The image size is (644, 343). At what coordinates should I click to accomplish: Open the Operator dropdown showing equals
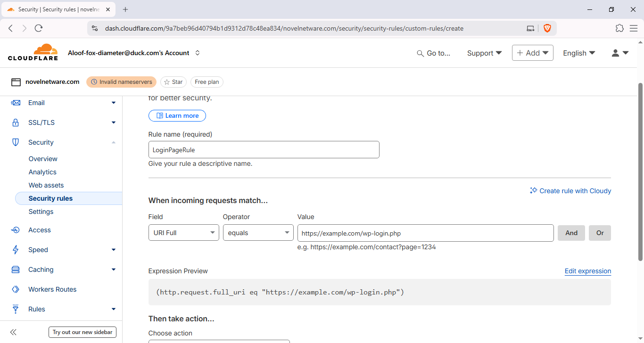coord(258,233)
